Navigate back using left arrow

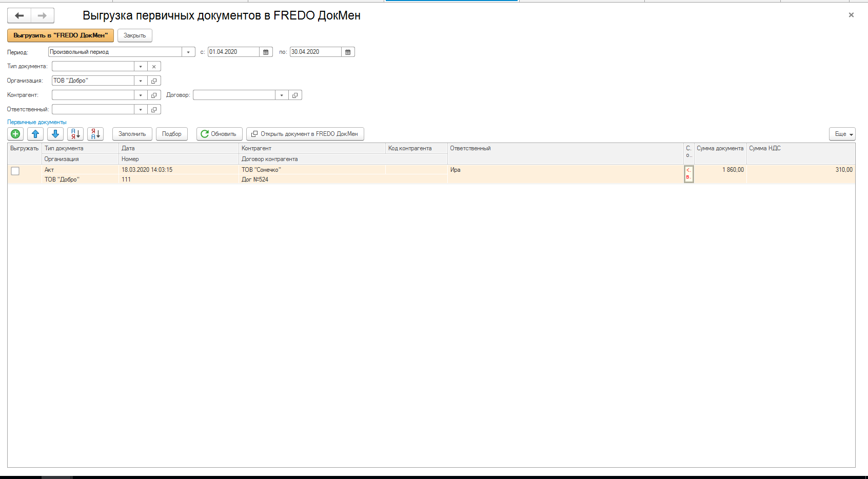(19, 15)
